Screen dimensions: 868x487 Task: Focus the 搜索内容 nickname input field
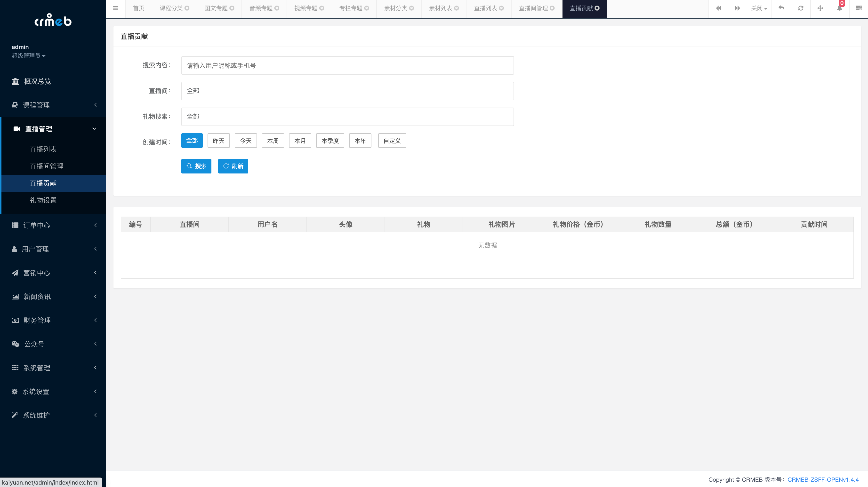tap(347, 65)
